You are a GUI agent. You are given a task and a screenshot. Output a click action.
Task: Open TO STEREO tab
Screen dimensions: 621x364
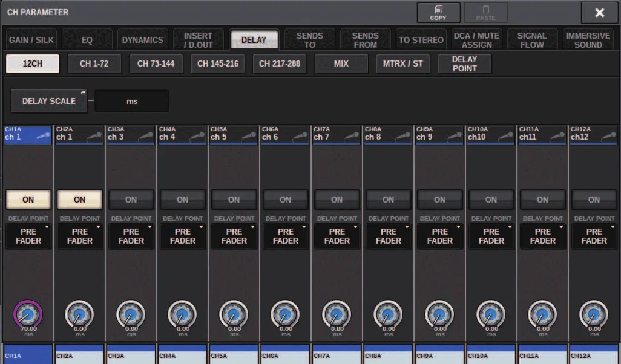421,40
